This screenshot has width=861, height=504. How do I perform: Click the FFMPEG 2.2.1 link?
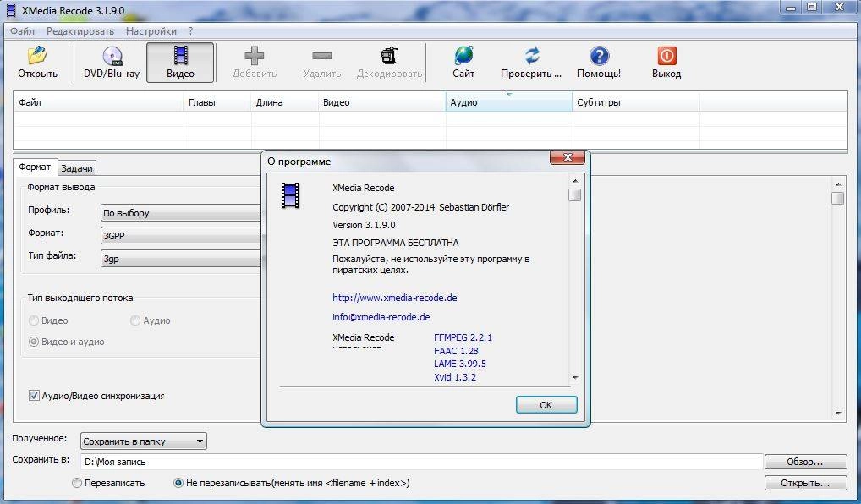click(x=463, y=337)
